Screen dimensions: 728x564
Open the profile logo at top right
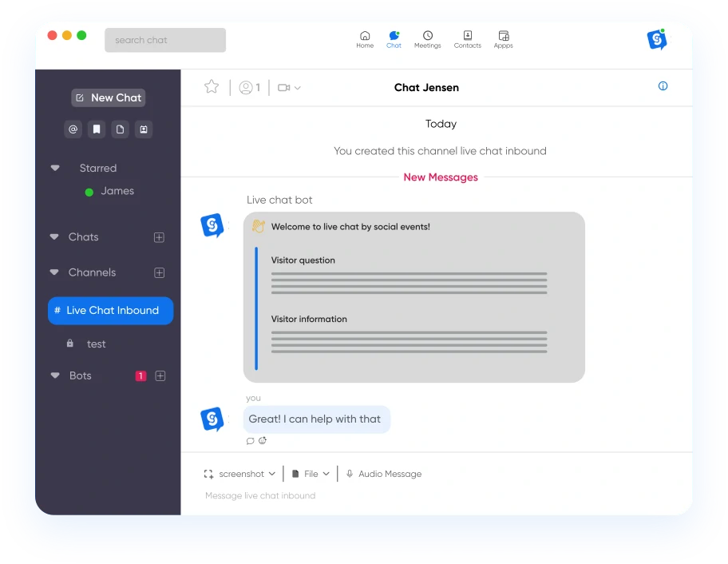(x=657, y=39)
